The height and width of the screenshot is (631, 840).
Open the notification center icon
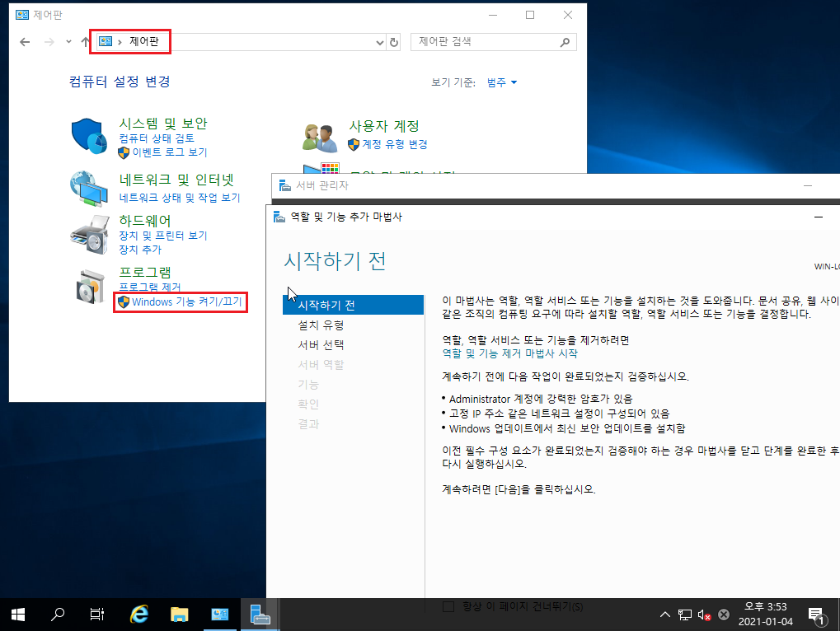pos(816,615)
